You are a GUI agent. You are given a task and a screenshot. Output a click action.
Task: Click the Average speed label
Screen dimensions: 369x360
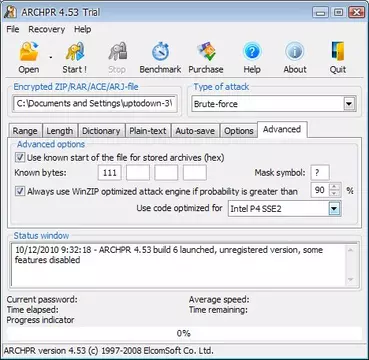point(219,299)
